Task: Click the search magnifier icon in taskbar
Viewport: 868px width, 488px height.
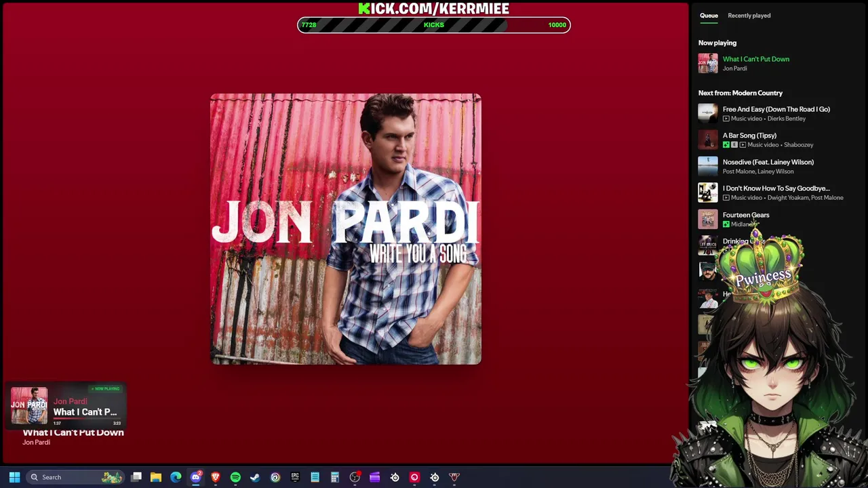Action: coord(34,477)
